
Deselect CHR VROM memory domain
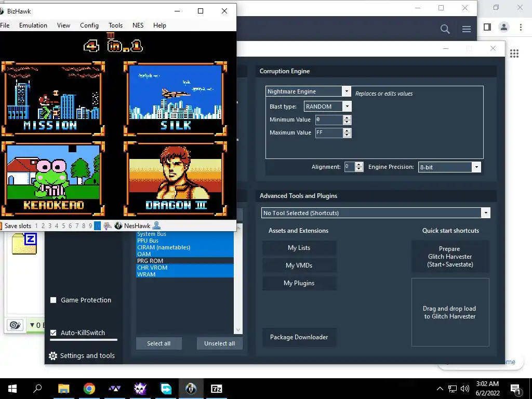(x=184, y=268)
